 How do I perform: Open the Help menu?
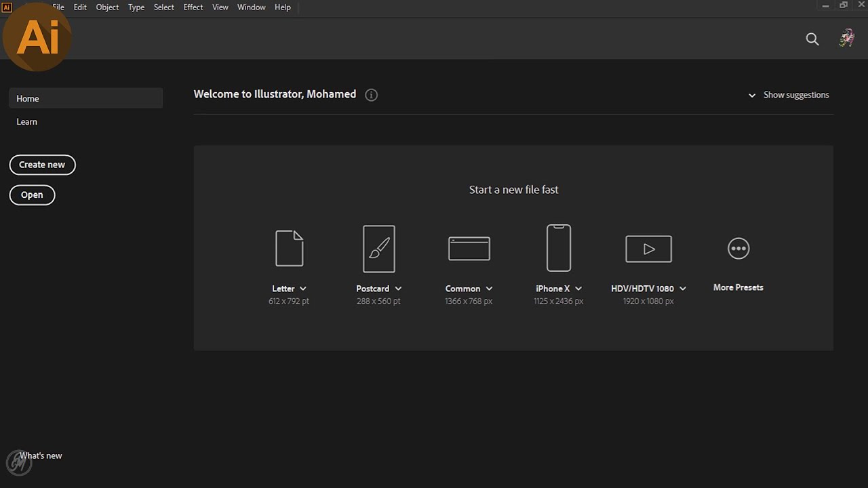(283, 7)
